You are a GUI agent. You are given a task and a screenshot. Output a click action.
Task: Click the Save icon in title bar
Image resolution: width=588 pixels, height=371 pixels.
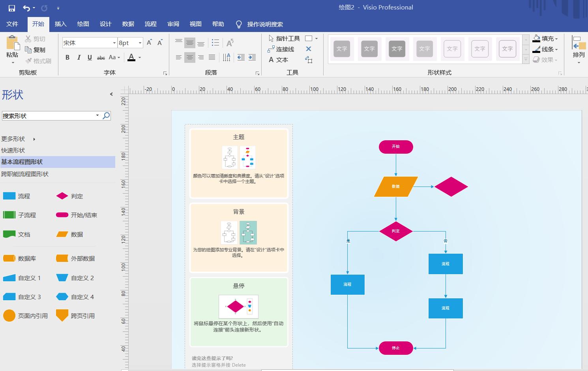click(11, 8)
